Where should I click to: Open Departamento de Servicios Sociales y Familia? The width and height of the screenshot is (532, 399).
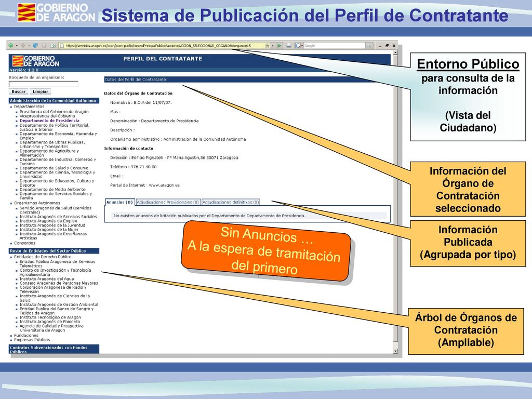click(x=56, y=196)
